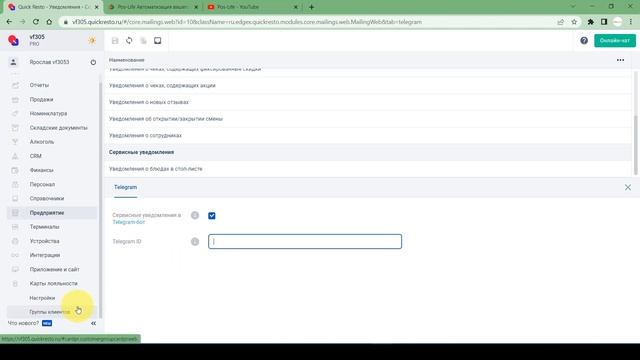Open Алкоголь in the sidebar
The width and height of the screenshot is (640, 360).
(42, 142)
